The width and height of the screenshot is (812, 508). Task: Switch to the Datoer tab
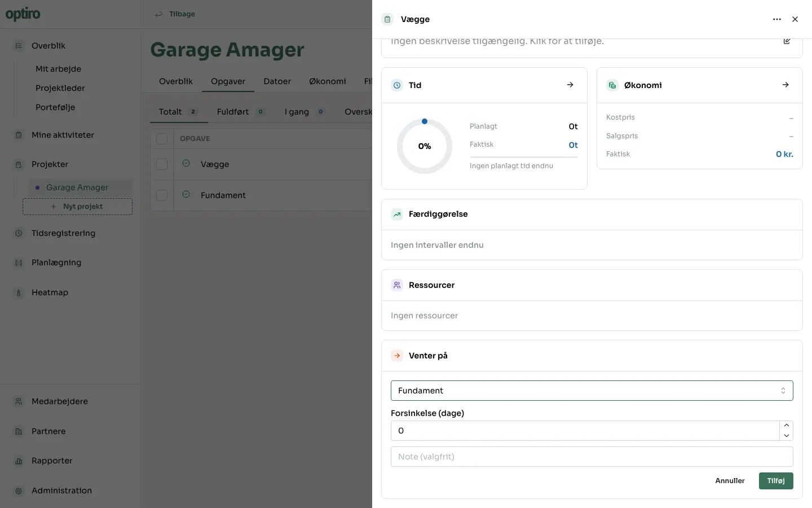tap(277, 81)
